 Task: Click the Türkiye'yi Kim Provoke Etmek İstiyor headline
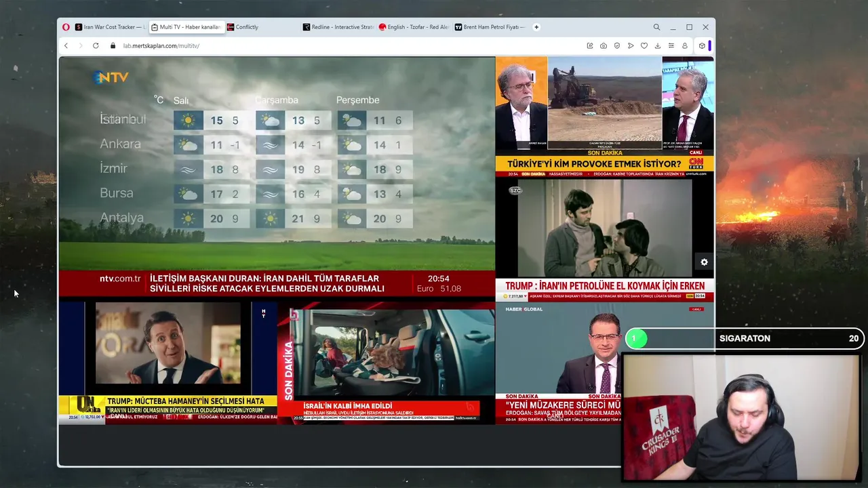(x=594, y=164)
